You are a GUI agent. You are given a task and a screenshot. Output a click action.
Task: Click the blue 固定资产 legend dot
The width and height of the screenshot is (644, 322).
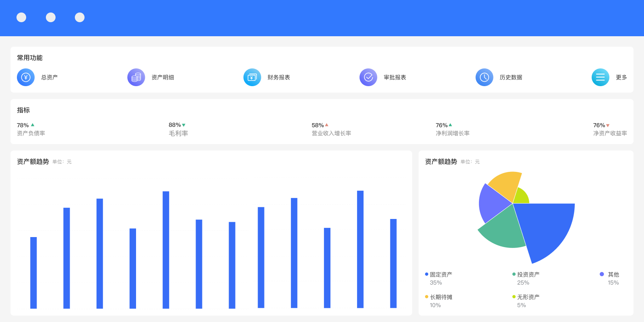point(427,274)
